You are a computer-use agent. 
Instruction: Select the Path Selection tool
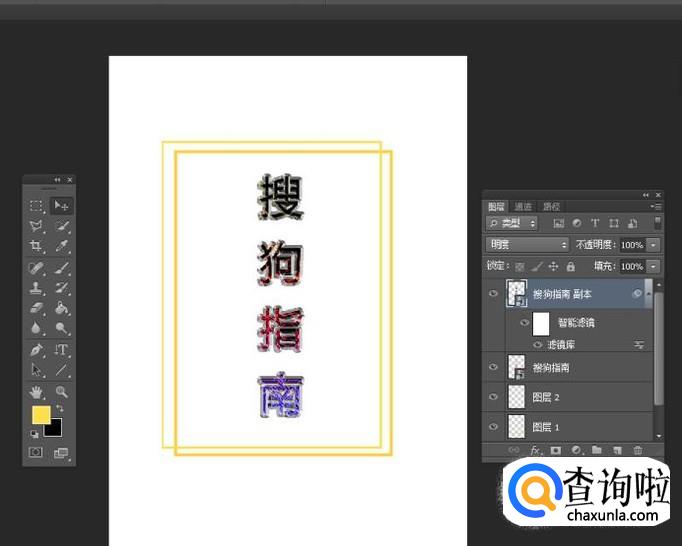[x=37, y=370]
